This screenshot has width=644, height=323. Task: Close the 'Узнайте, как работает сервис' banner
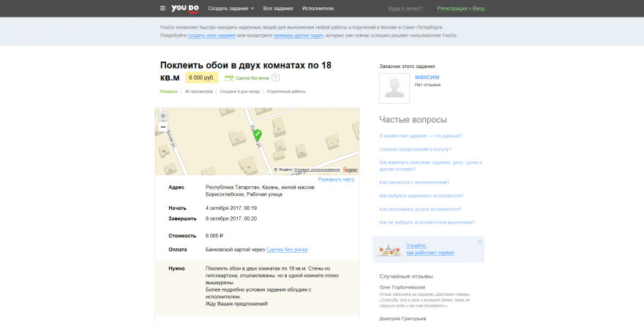(480, 241)
